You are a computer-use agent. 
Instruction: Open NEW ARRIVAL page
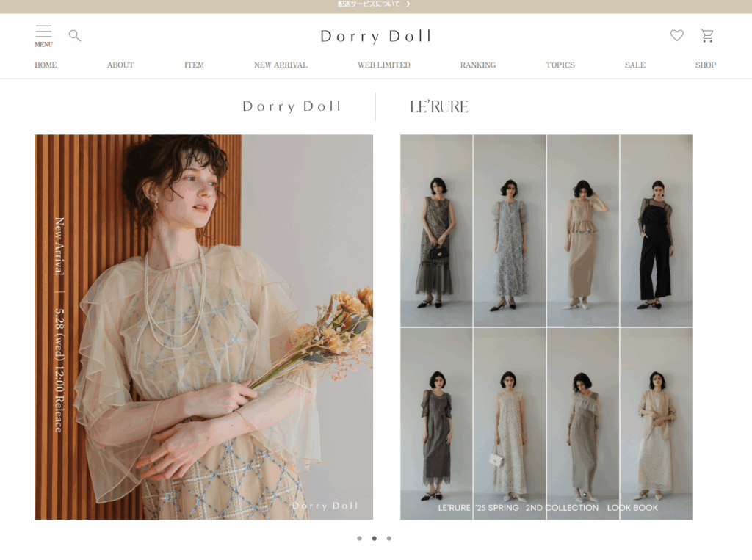click(281, 65)
